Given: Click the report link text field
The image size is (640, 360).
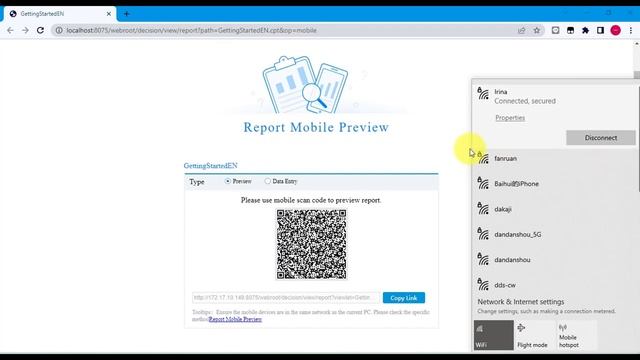Looking at the screenshot, I should point(286,298).
